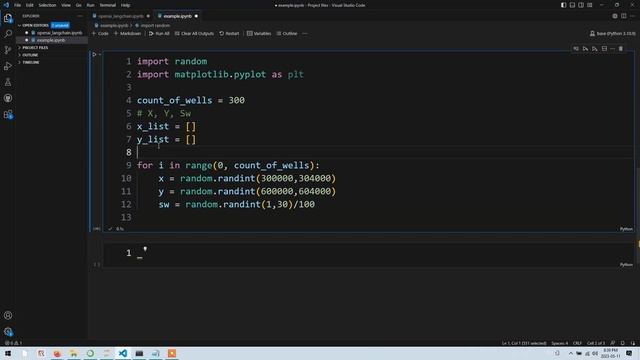
Task: Open the Selection menu
Action: click(x=47, y=5)
